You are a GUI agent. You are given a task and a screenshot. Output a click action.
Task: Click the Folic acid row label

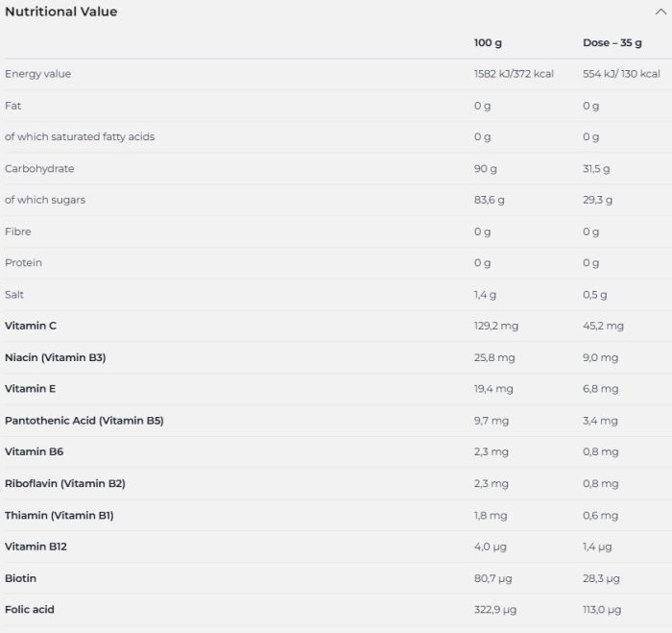(x=29, y=610)
